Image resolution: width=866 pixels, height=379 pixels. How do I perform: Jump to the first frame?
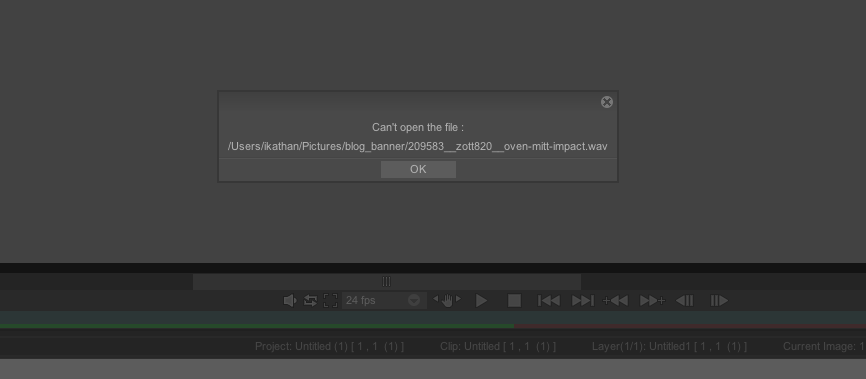pyautogui.click(x=549, y=301)
